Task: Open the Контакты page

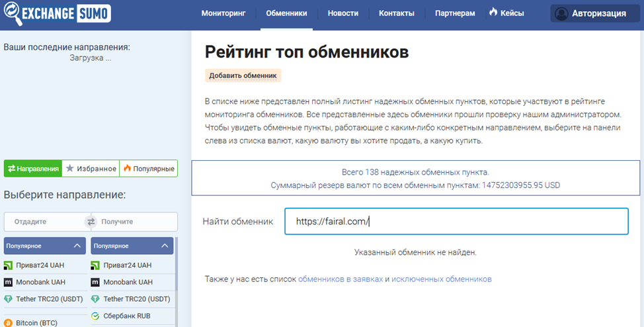Action: point(396,13)
